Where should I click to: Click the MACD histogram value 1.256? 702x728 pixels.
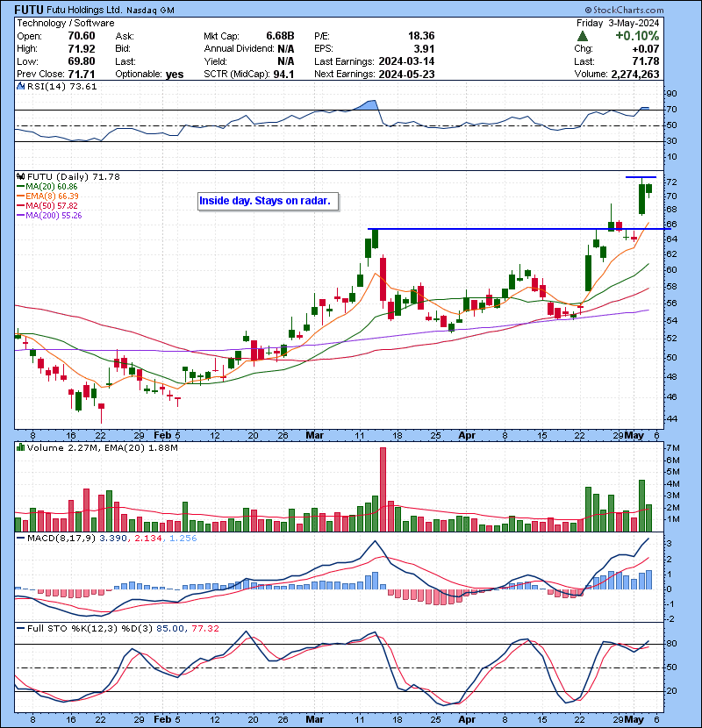183,539
